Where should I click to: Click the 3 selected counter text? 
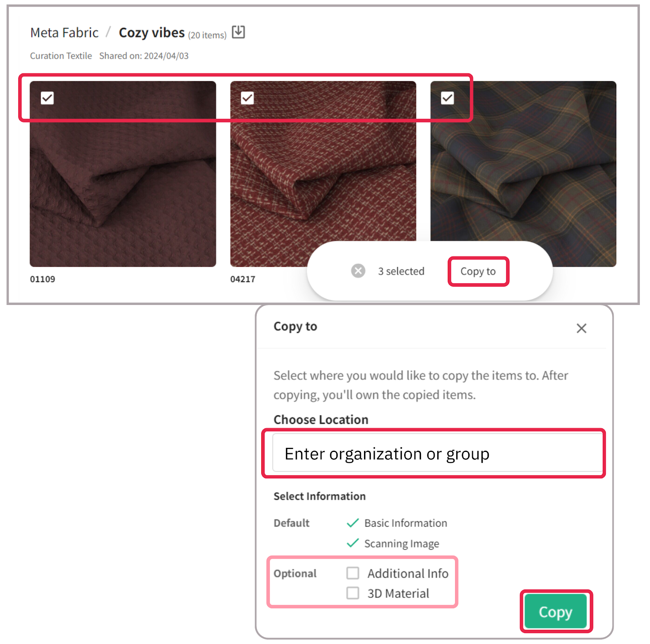point(401,271)
